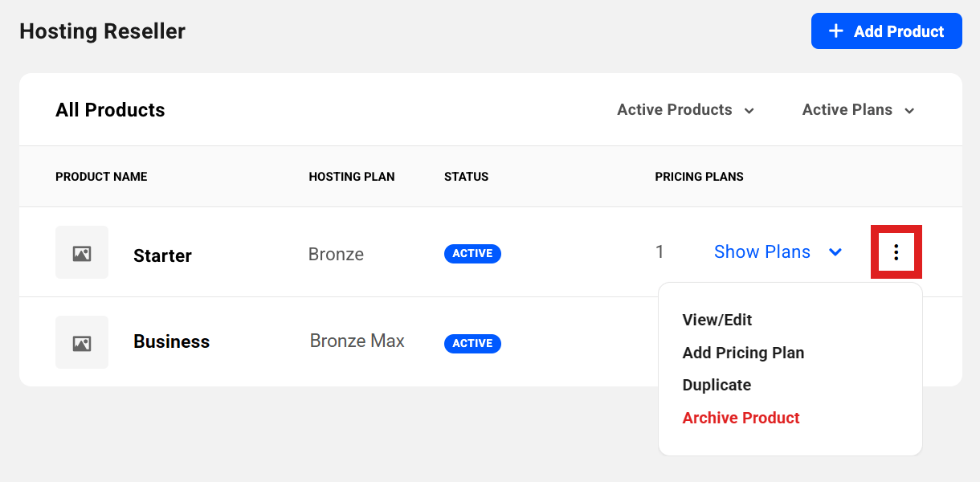Click the HOSTING PLAN column header

pyautogui.click(x=352, y=177)
